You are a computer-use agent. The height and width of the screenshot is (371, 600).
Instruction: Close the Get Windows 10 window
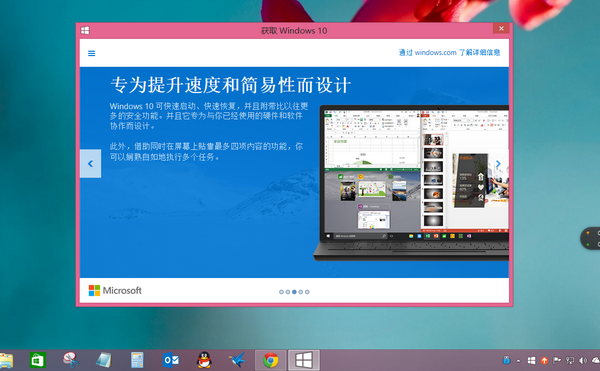(501, 28)
